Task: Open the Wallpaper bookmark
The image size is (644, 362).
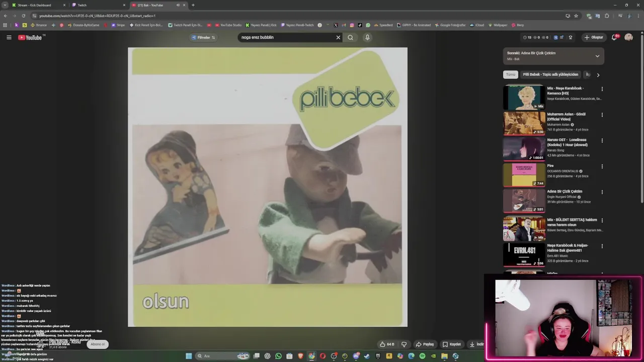Action: (498, 25)
